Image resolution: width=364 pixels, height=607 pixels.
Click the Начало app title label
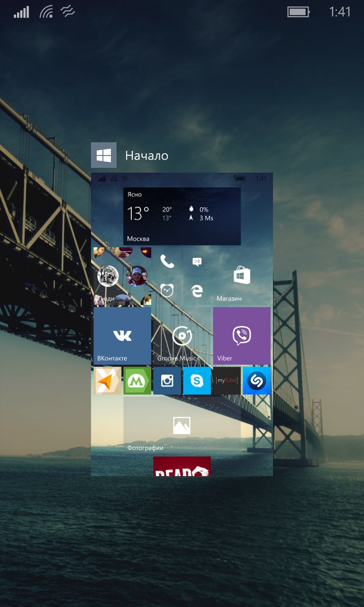pyautogui.click(x=146, y=156)
